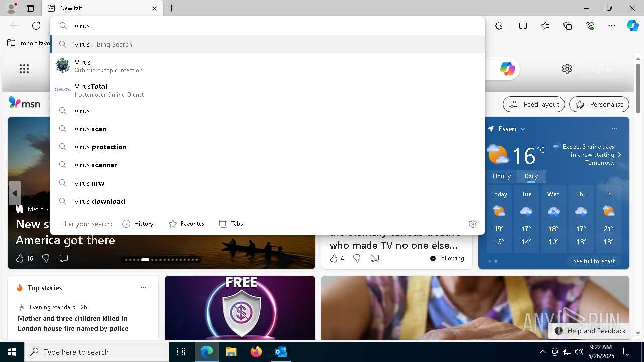The height and width of the screenshot is (362, 644).
Task: Click the Personalise button
Action: (x=599, y=104)
